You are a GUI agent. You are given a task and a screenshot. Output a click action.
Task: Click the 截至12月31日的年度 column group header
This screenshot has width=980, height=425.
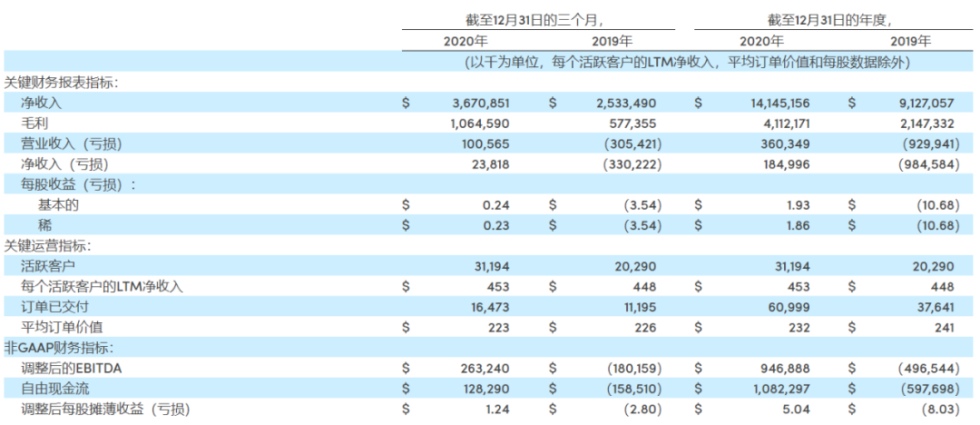(833, 18)
